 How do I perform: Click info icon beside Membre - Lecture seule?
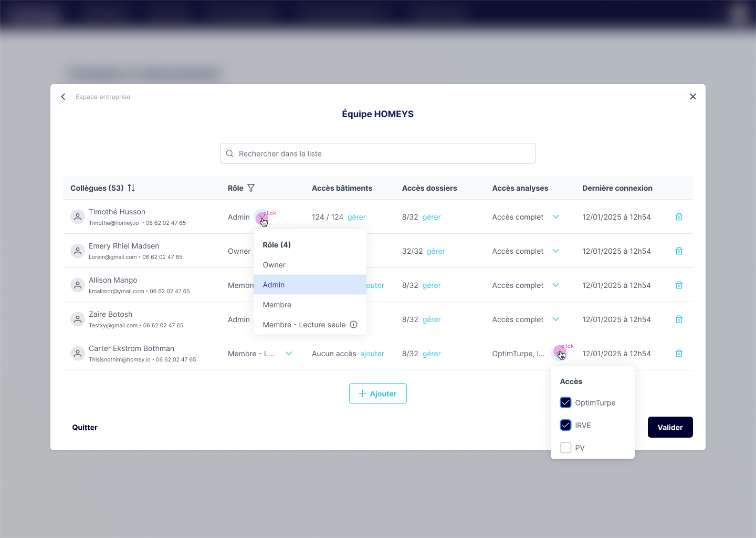click(354, 325)
